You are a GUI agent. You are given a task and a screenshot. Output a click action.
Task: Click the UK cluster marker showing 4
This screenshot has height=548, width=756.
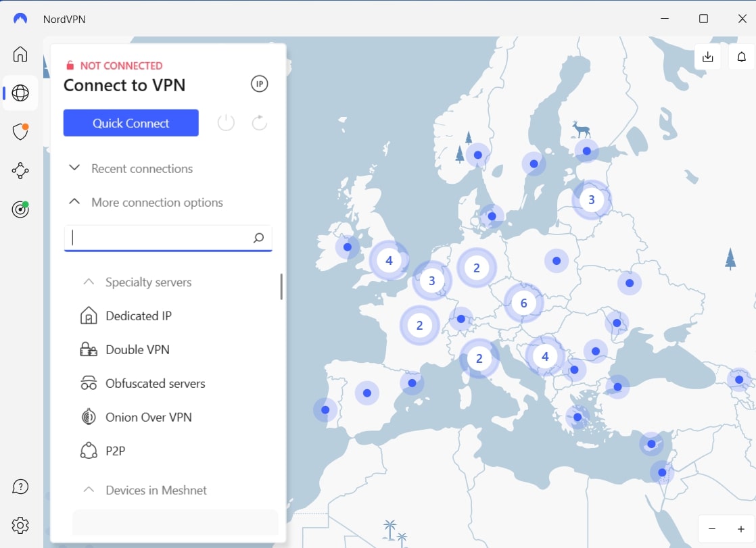click(389, 261)
